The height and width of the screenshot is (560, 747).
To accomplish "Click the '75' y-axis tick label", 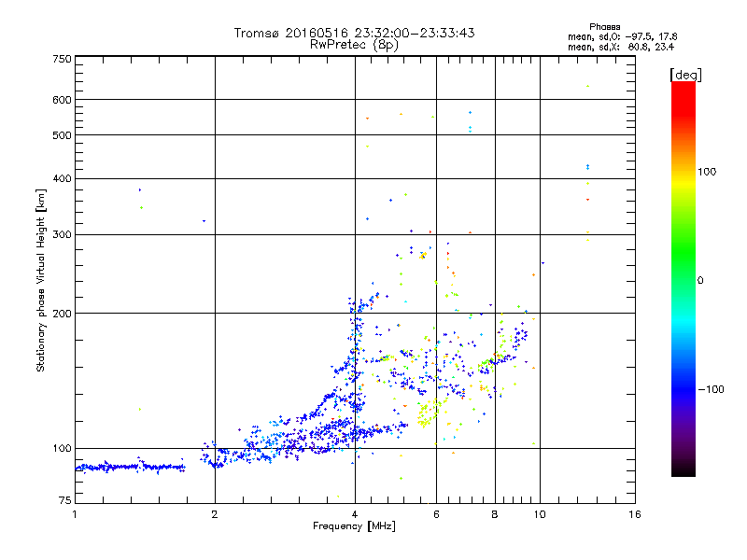I will [65, 500].
